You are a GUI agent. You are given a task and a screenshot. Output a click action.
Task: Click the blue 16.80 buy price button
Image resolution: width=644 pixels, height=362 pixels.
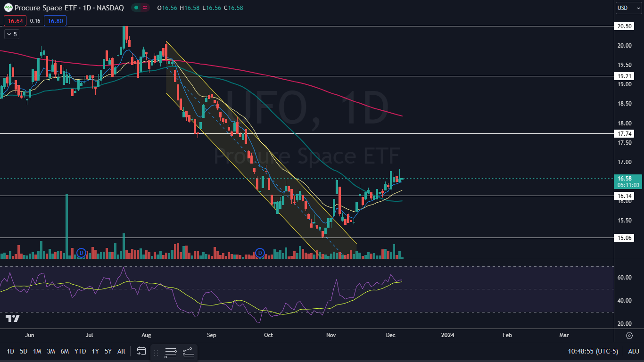pos(55,21)
